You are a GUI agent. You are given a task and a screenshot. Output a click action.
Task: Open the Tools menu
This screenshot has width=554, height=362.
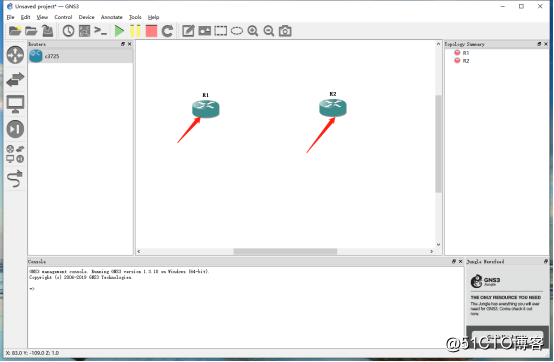pos(135,17)
